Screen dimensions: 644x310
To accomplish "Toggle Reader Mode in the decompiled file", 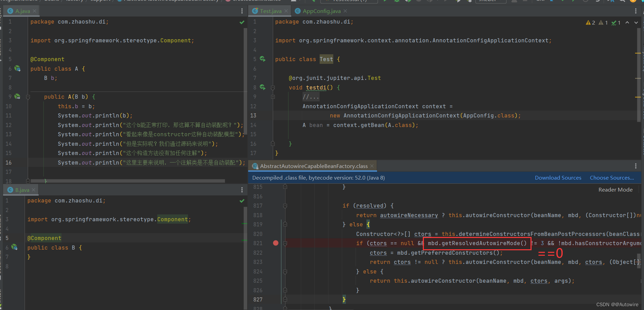I will (x=615, y=189).
